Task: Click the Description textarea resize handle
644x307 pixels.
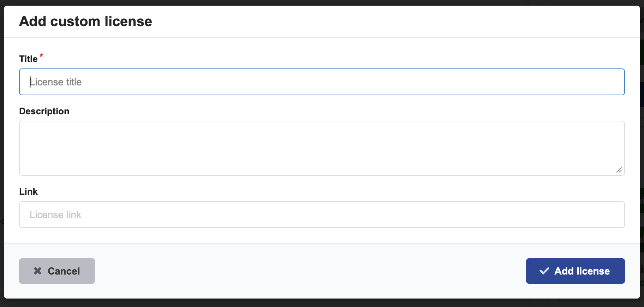Action: pyautogui.click(x=619, y=170)
